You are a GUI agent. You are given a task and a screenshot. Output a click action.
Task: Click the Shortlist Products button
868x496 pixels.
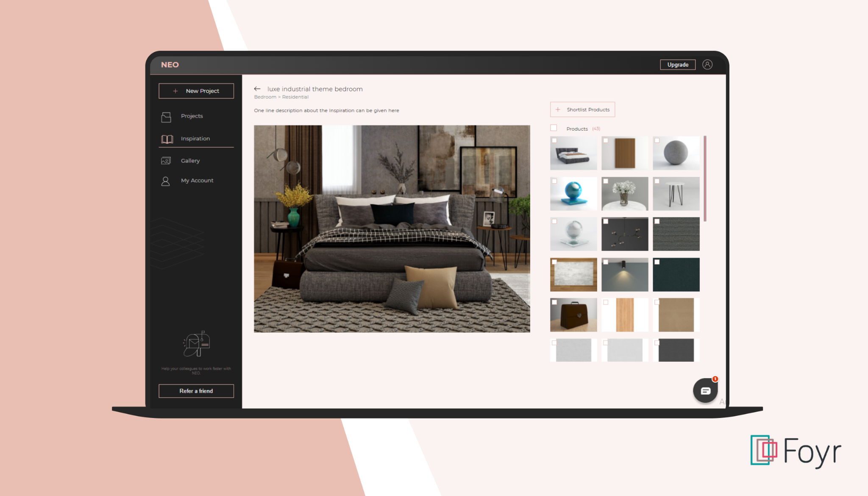click(582, 110)
